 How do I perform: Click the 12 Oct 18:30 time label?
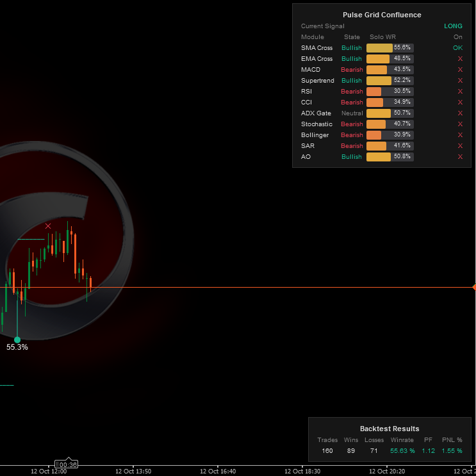pos(302,472)
